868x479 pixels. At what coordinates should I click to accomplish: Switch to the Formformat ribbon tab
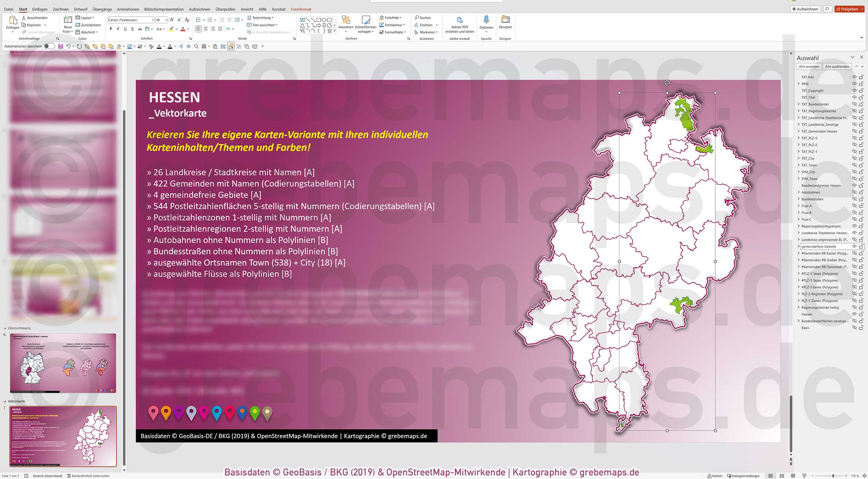click(301, 9)
